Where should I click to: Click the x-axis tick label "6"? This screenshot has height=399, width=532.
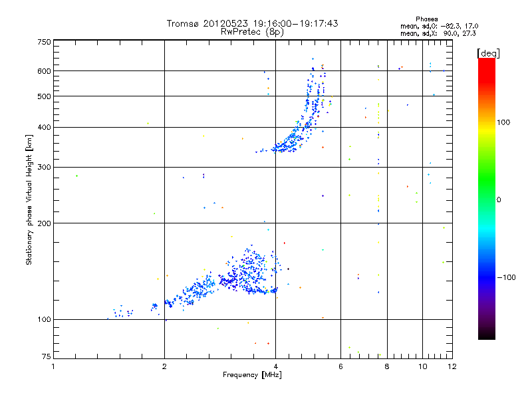click(x=340, y=366)
